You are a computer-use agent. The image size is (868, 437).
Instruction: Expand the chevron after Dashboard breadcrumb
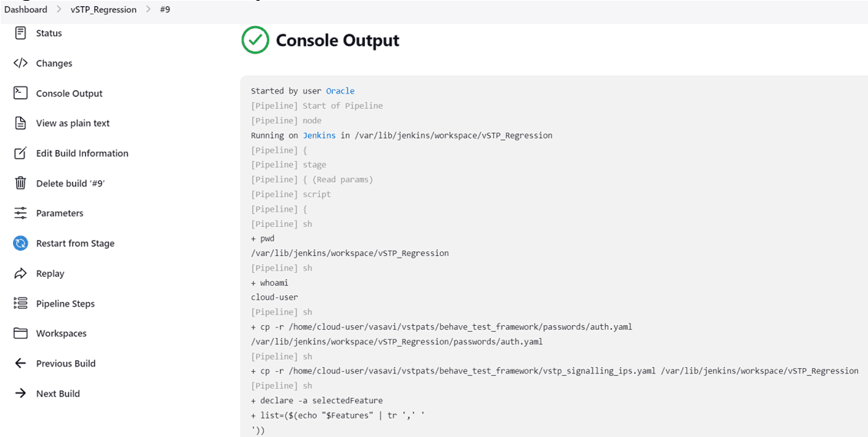coord(61,9)
